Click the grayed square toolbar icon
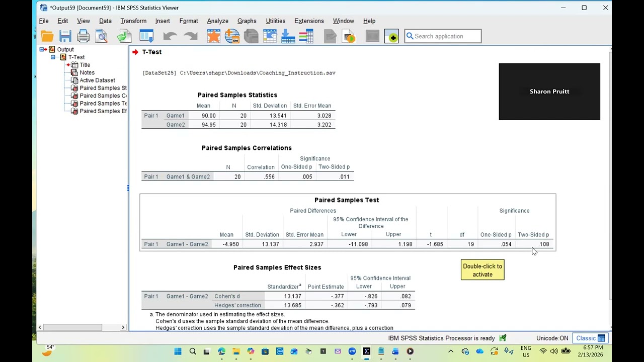The image size is (644, 362). [x=372, y=36]
